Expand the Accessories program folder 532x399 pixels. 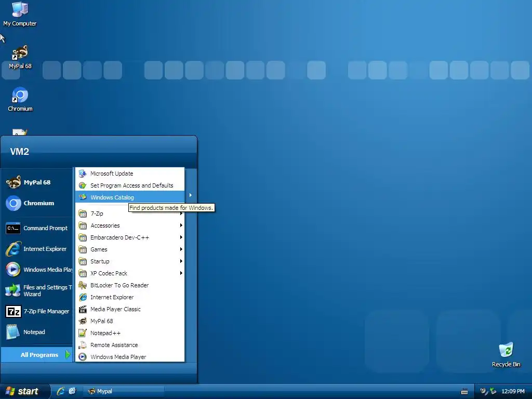130,225
